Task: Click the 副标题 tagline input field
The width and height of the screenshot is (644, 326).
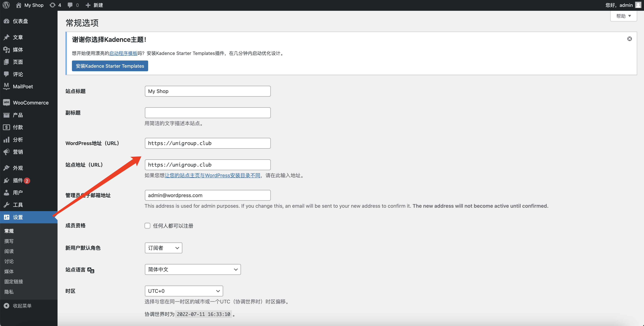Action: tap(207, 113)
